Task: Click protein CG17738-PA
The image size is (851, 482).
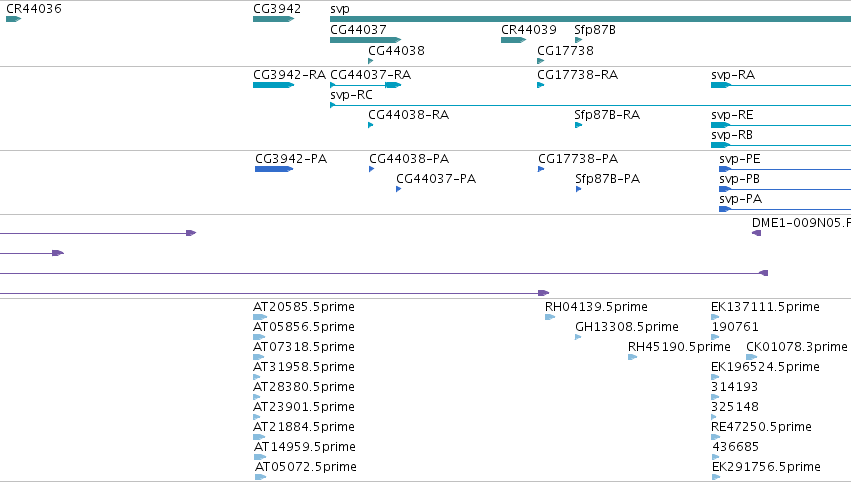Action: [541, 169]
